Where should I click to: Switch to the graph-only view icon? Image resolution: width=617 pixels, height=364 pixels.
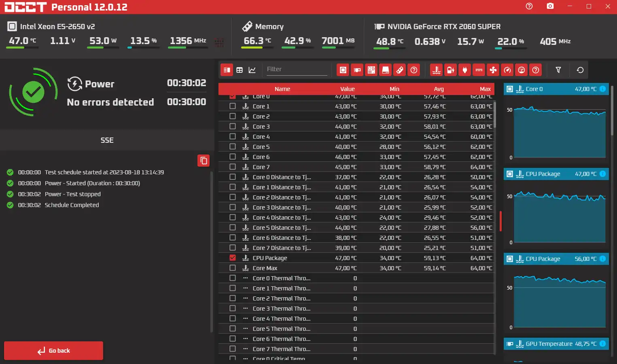(x=252, y=70)
